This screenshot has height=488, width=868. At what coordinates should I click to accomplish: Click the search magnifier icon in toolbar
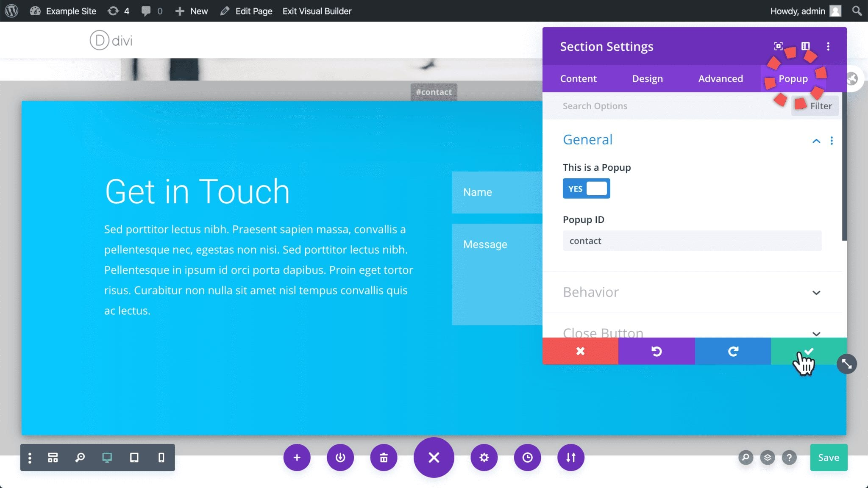click(x=80, y=457)
